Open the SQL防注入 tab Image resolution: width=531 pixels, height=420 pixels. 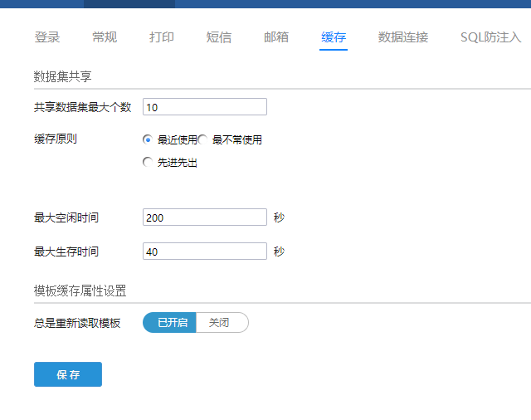click(x=490, y=37)
